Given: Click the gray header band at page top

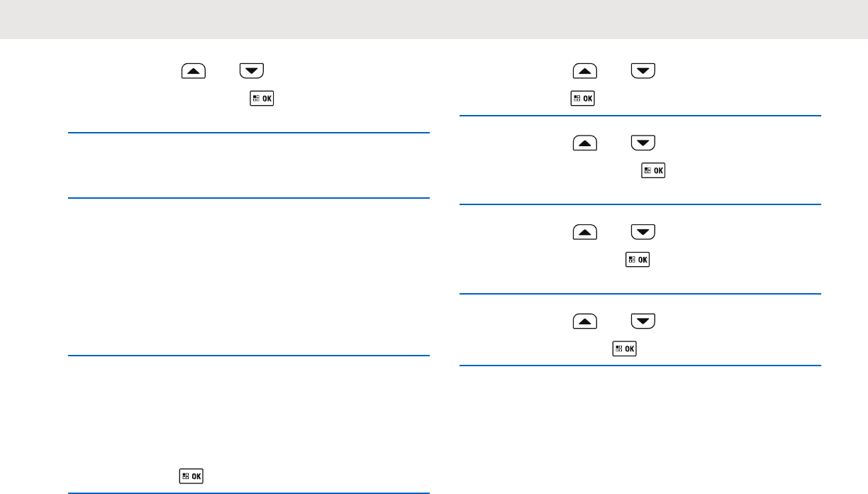Looking at the screenshot, I should click(x=434, y=19).
